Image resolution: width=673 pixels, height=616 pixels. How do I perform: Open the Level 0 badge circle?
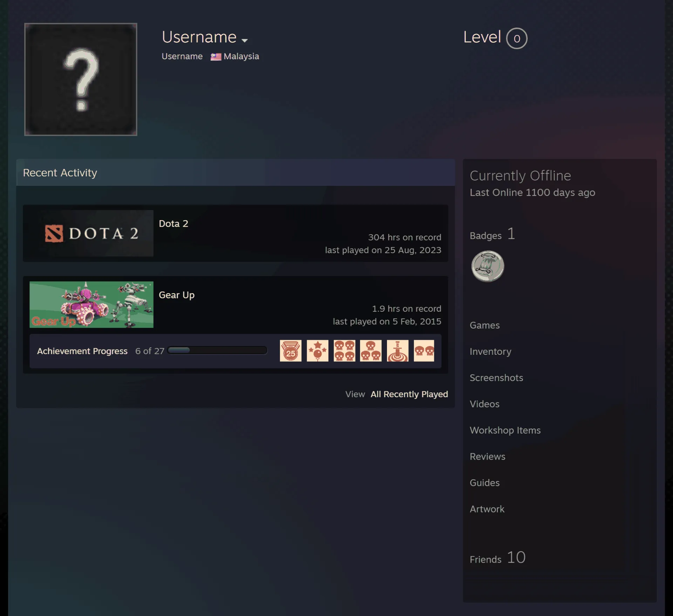click(516, 38)
